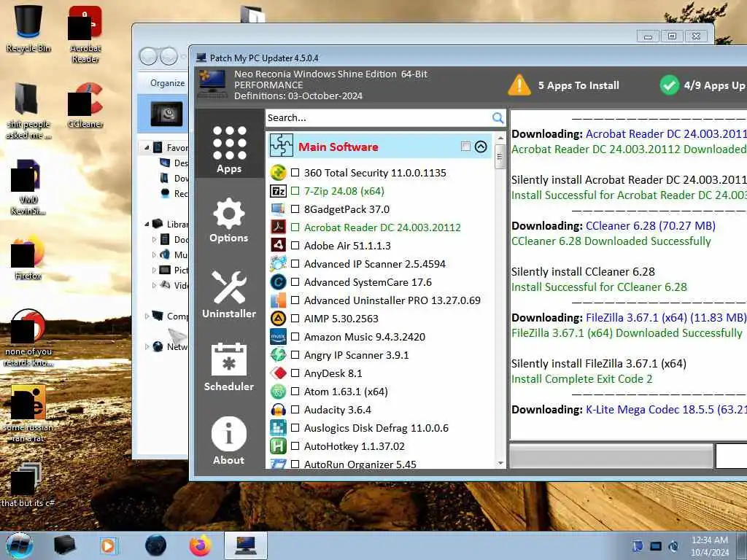Collapse Favorites in the Explorer window
The width and height of the screenshot is (747, 560).
pos(147,148)
